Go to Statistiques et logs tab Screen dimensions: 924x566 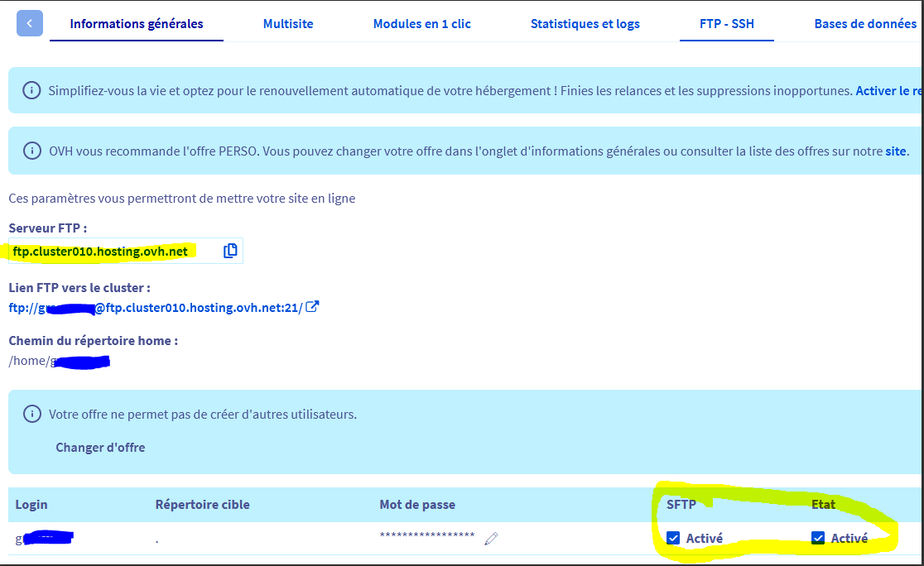click(585, 24)
